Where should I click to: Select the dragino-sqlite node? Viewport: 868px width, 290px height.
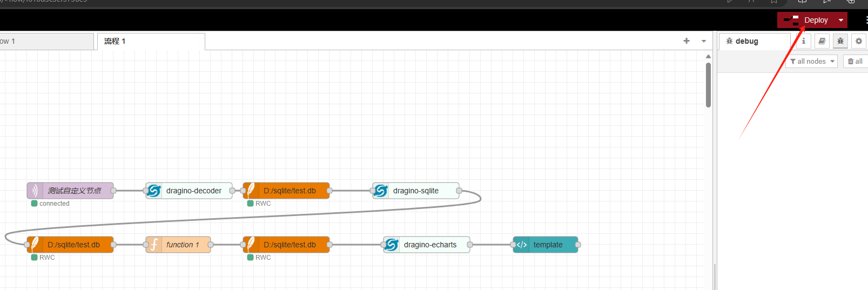click(416, 191)
